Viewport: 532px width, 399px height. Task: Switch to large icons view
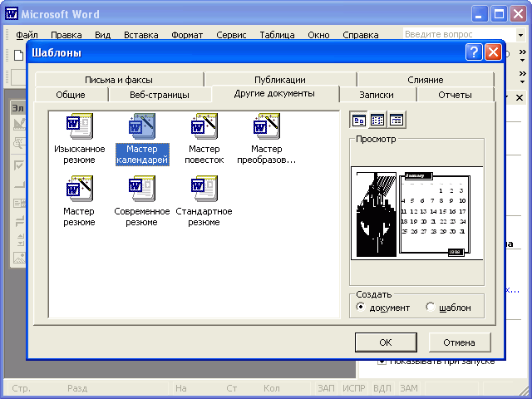click(x=358, y=120)
